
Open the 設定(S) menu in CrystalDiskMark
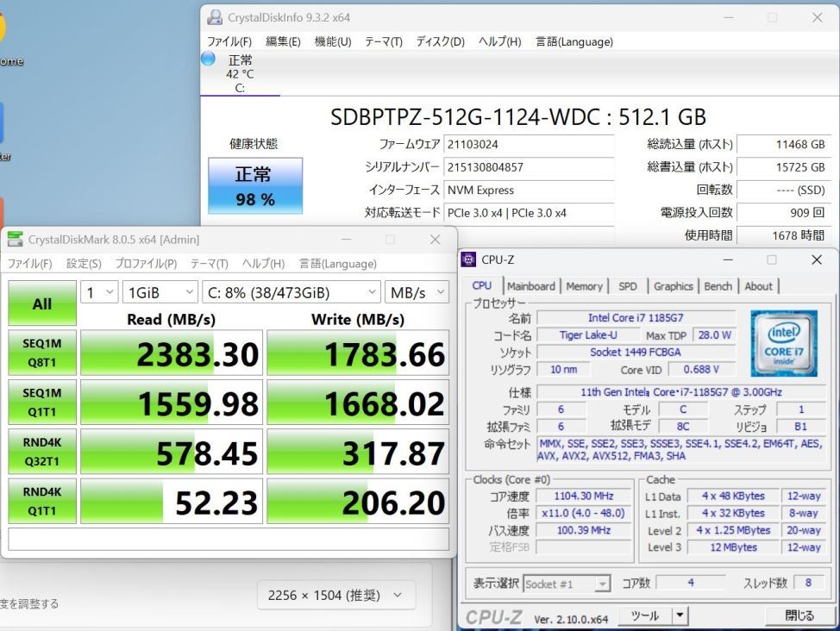click(84, 264)
